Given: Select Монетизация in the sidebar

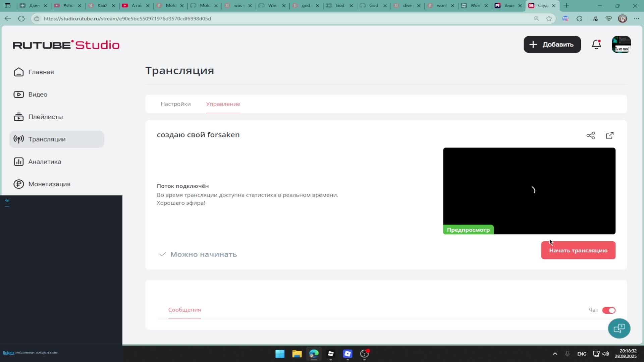Looking at the screenshot, I should coord(49,184).
